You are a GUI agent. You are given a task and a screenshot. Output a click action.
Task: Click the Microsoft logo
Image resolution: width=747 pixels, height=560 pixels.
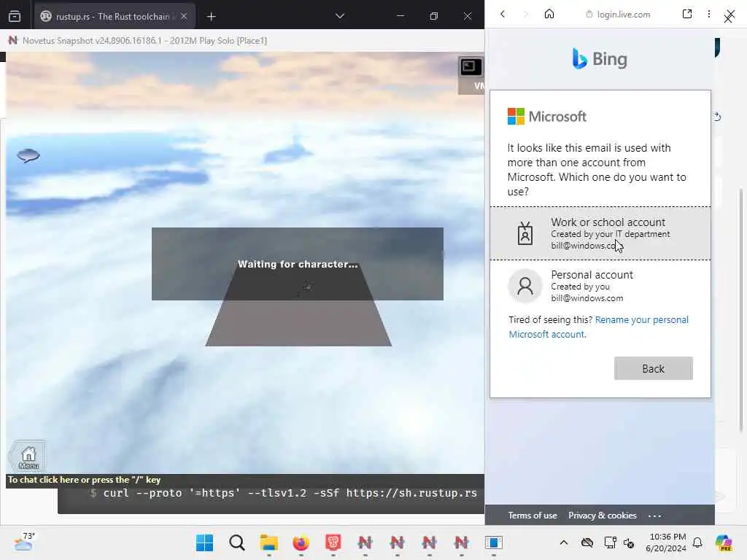(547, 116)
